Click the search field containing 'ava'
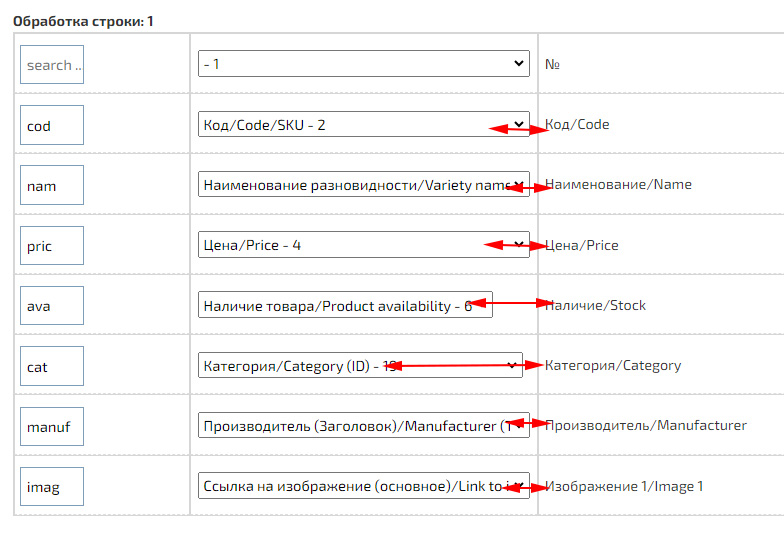 (51, 306)
